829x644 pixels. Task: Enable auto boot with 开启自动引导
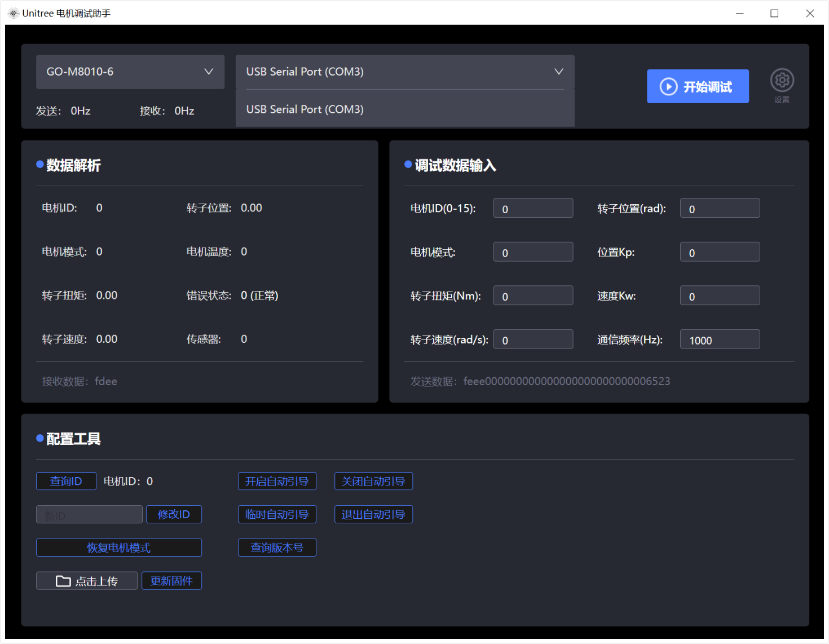pyautogui.click(x=277, y=481)
